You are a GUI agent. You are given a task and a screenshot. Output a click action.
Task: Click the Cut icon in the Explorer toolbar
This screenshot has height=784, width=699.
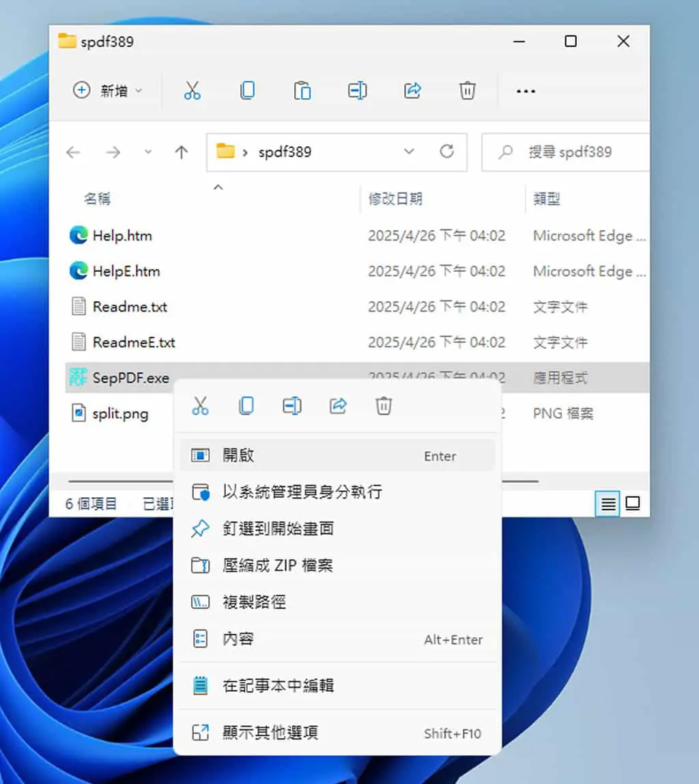click(x=192, y=91)
